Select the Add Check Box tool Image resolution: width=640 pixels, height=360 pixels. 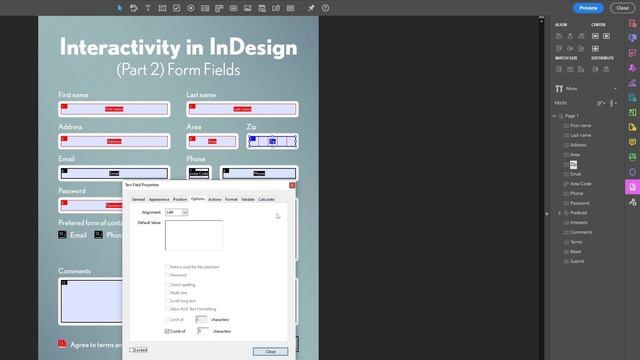(176, 8)
